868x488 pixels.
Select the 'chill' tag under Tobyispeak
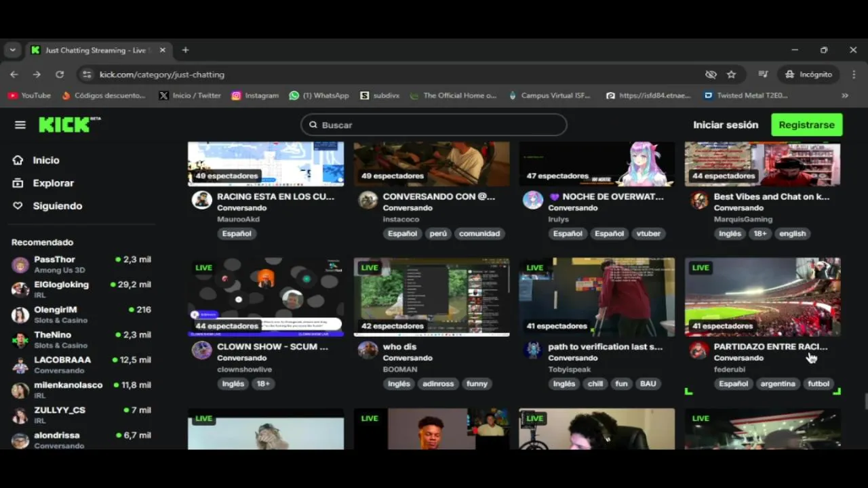(x=595, y=384)
